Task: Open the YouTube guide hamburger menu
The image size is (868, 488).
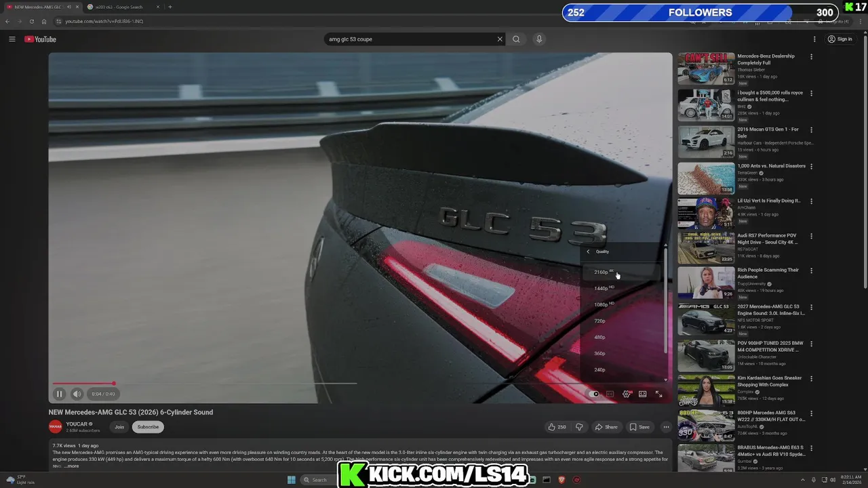Action: pos(12,39)
